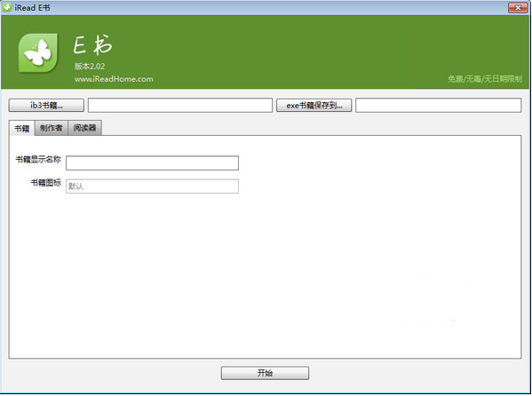Click the 书籍图标 label
The height and width of the screenshot is (396, 532).
coord(46,183)
